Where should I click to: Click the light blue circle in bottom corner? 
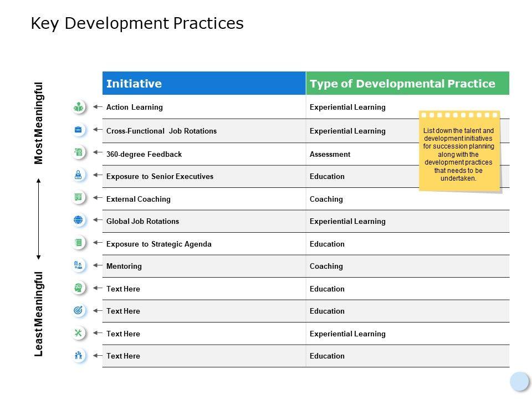click(519, 381)
